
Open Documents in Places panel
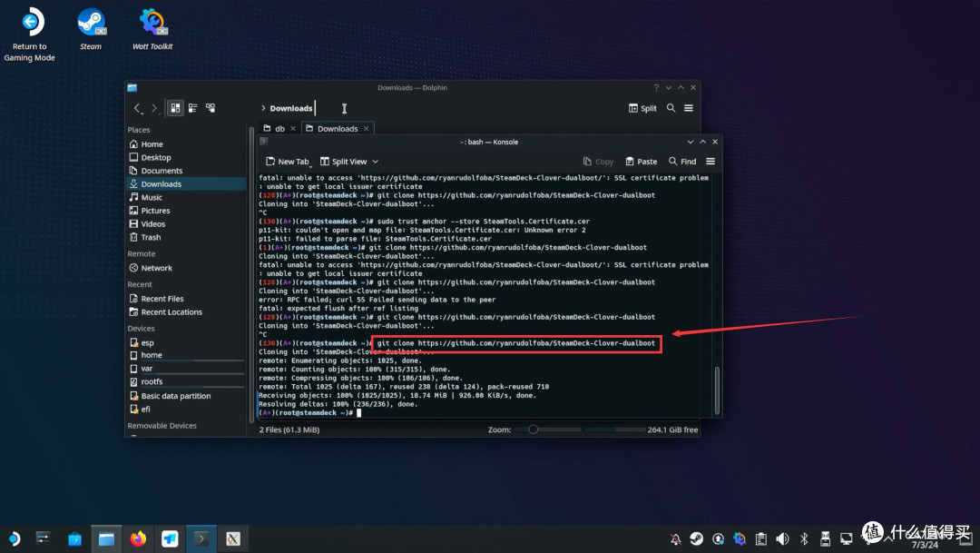(x=162, y=171)
